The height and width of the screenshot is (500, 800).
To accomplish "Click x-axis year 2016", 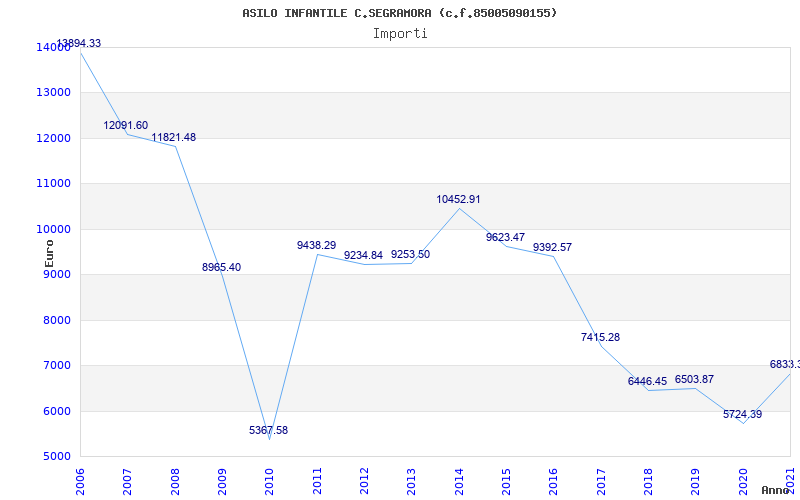I will coord(554,481).
